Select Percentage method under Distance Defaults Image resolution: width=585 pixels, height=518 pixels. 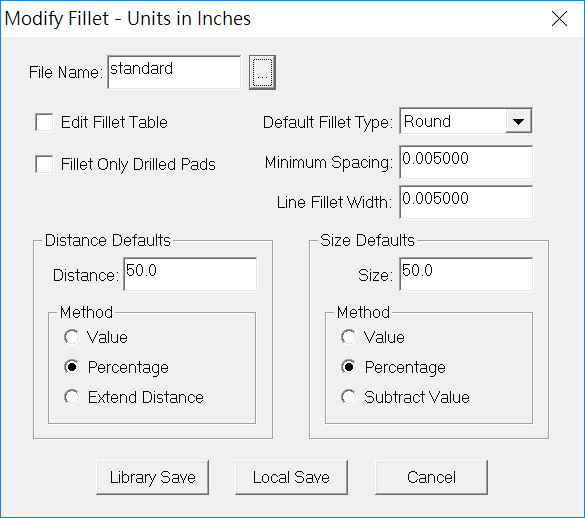[71, 367]
